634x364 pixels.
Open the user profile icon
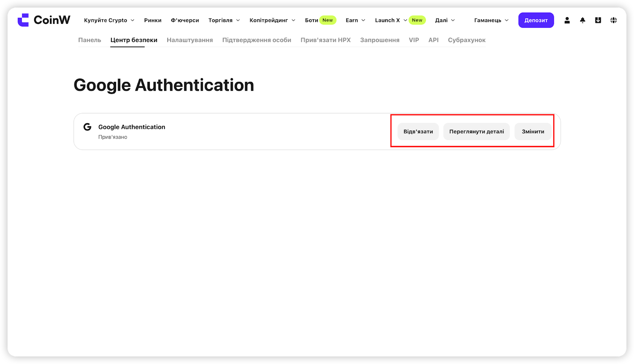(x=567, y=20)
